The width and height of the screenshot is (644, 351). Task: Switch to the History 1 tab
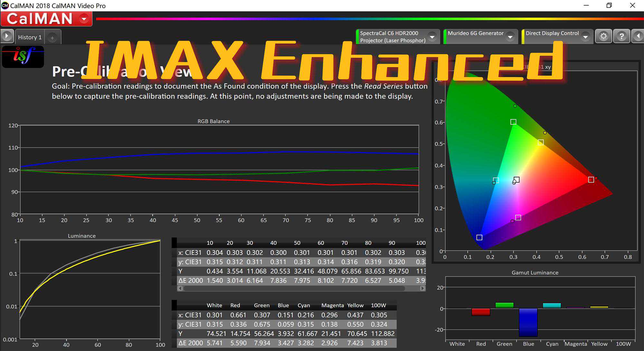pyautogui.click(x=30, y=37)
